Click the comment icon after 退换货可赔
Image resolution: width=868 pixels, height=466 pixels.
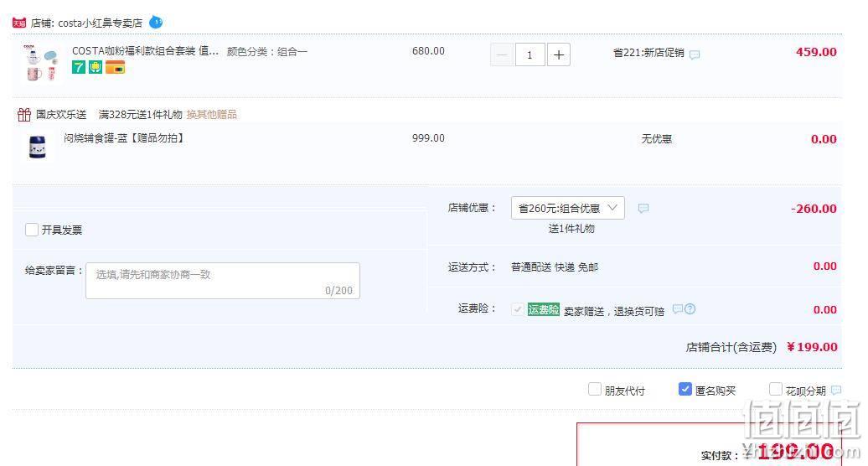click(678, 308)
